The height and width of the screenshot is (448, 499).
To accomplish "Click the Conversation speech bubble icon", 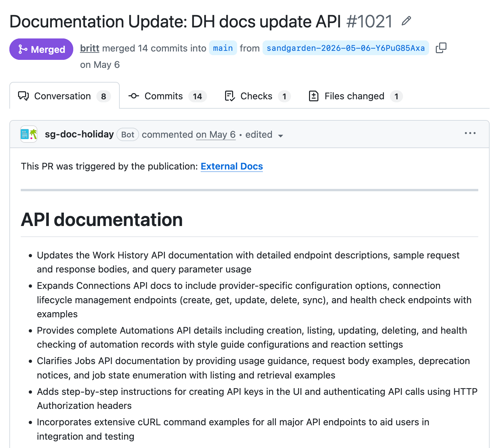I will tap(23, 96).
